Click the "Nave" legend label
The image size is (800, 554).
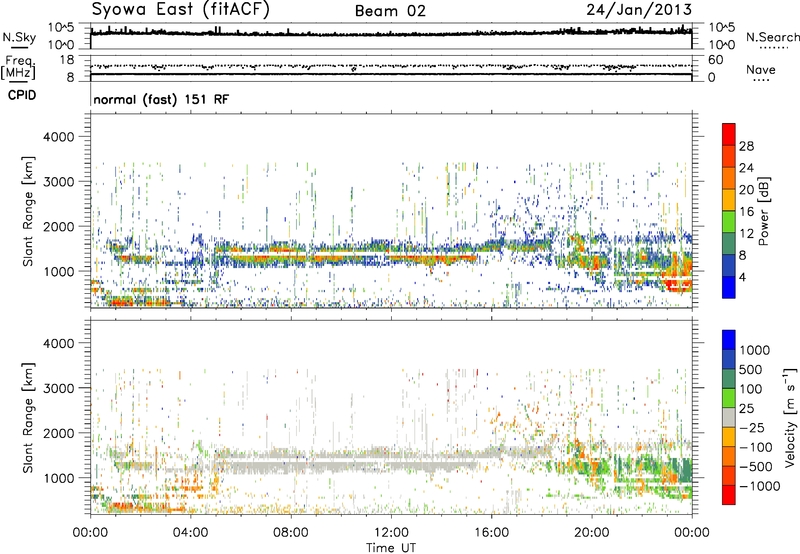coord(761,69)
